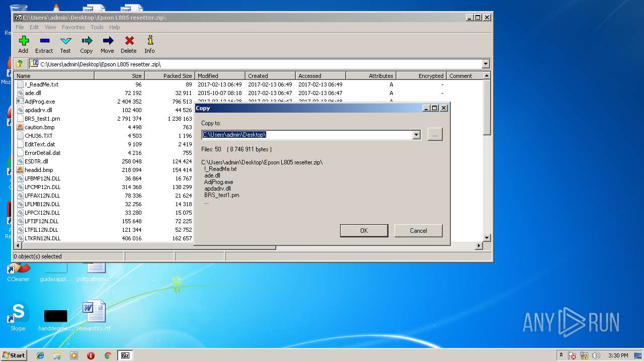Open Windows Explorer from the taskbar

57,355
